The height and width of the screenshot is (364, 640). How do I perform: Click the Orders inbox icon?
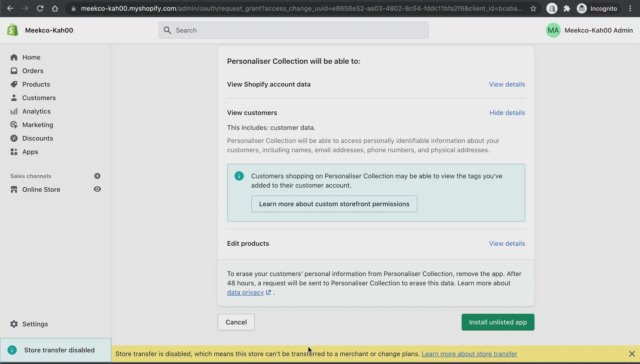click(x=14, y=71)
